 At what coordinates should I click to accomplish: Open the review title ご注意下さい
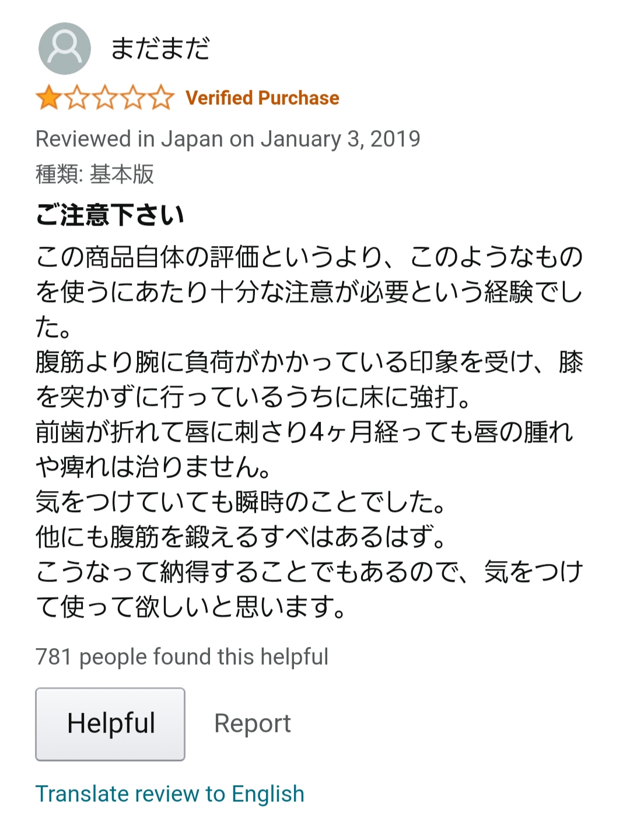click(x=110, y=215)
